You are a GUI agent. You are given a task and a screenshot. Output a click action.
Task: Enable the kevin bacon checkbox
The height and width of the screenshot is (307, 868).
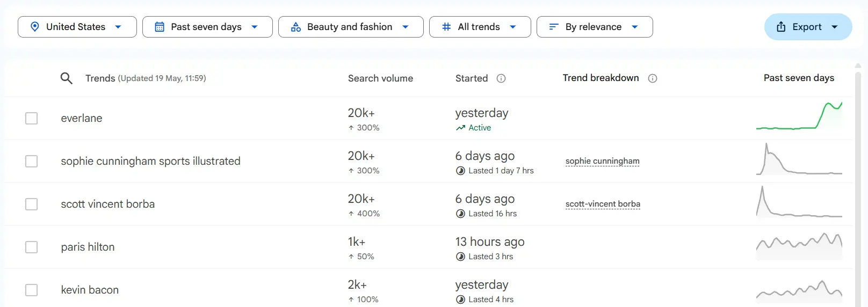[x=32, y=290]
